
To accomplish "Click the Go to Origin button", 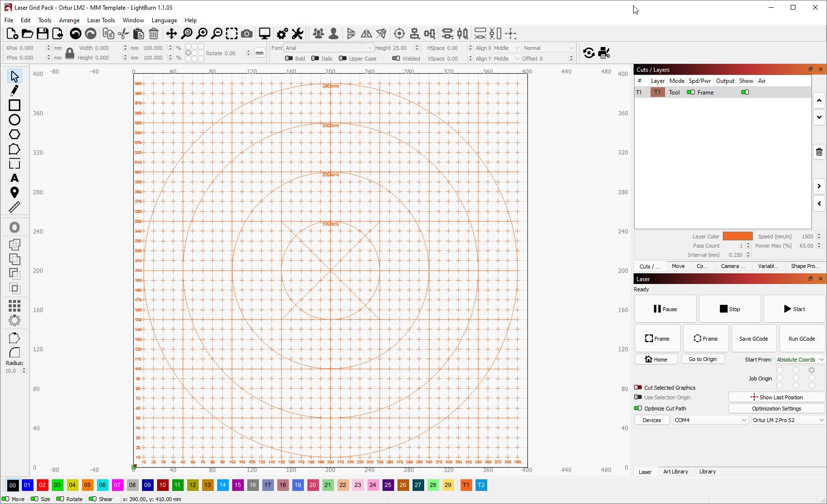I will coord(702,359).
